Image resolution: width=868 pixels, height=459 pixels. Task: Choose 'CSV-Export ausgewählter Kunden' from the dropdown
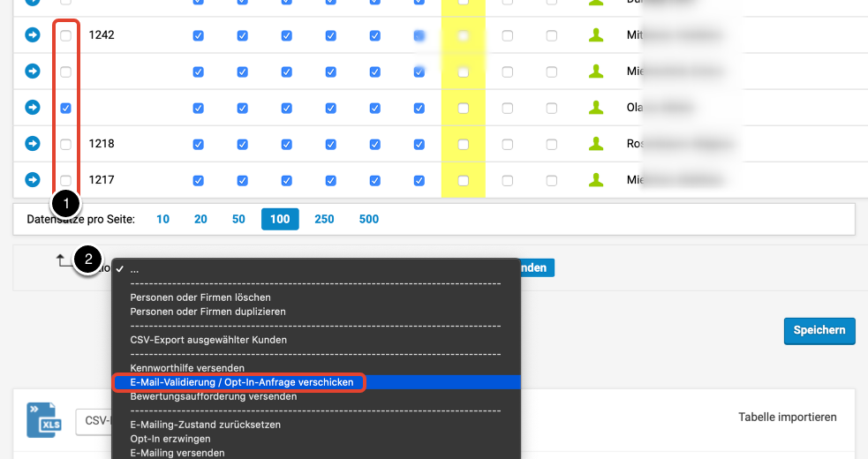[208, 339]
